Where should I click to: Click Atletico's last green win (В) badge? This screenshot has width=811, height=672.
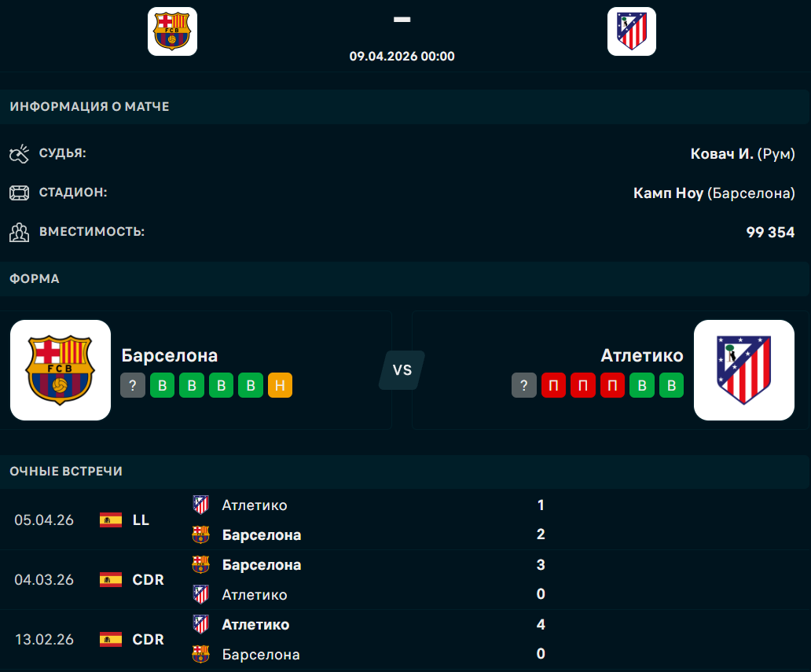(x=671, y=385)
